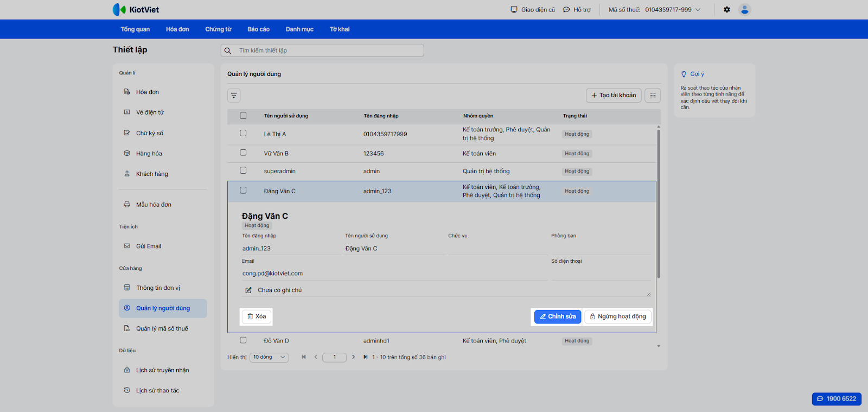The image size is (868, 412).
Task: Open the Hóa đơn menu in the navigation bar
Action: point(177,29)
